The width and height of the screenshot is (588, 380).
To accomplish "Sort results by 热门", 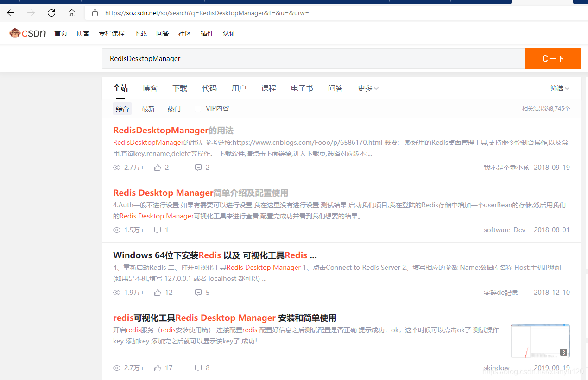I will (x=174, y=109).
